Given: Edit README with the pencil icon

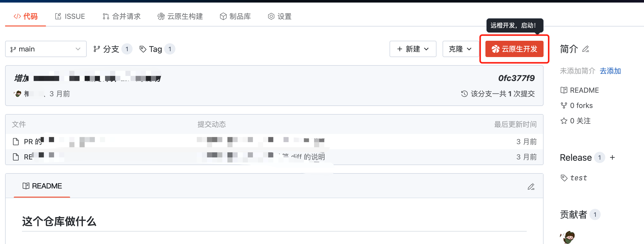Looking at the screenshot, I should [531, 187].
